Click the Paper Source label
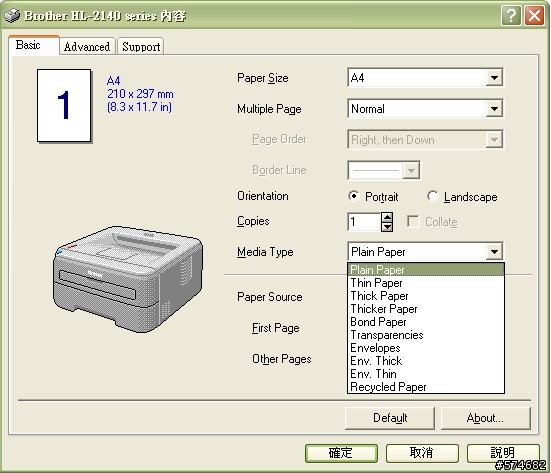 (x=270, y=297)
